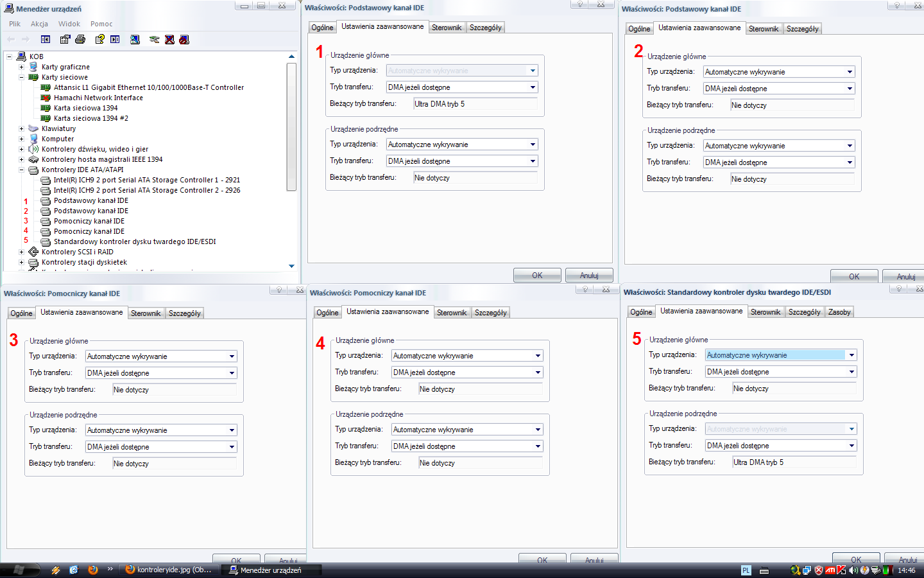Collapse the KOB root node

pos(9,57)
